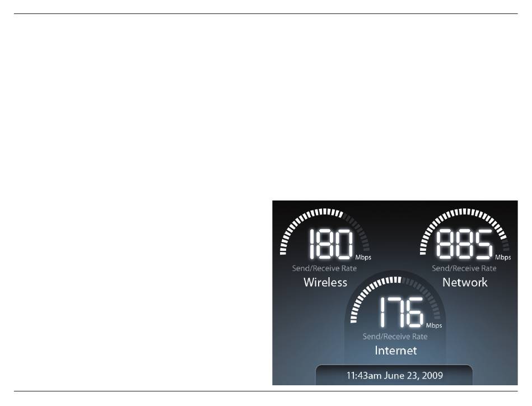
Task: Click the 11:43am June 23, 2009 date bar
Action: coord(394,375)
